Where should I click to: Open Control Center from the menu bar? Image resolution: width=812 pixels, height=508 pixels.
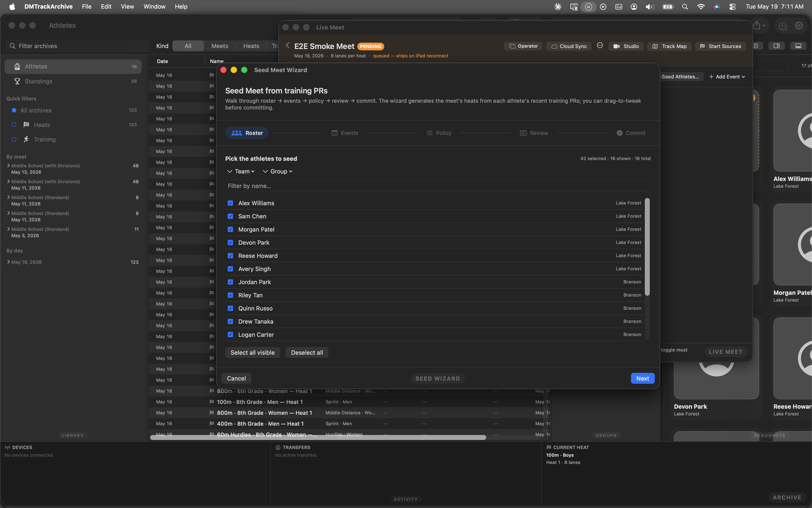[732, 6]
